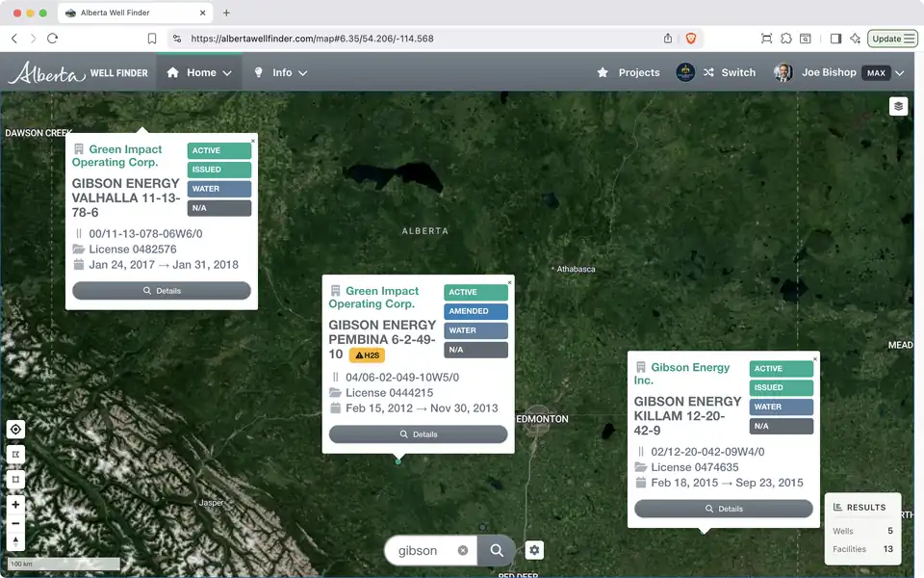Bookmark this page
Viewport: 924px width, 578px height.
(x=152, y=39)
